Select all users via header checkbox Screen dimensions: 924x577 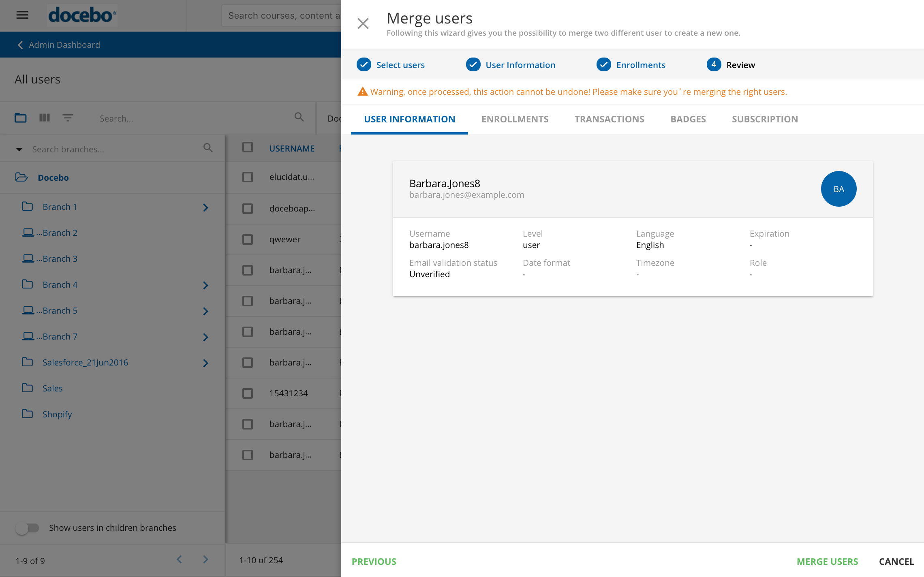[248, 147]
